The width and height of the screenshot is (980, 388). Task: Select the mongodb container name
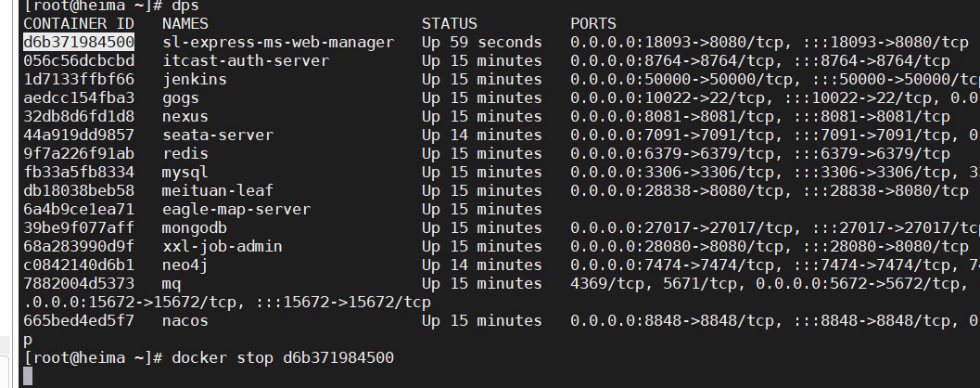point(195,227)
